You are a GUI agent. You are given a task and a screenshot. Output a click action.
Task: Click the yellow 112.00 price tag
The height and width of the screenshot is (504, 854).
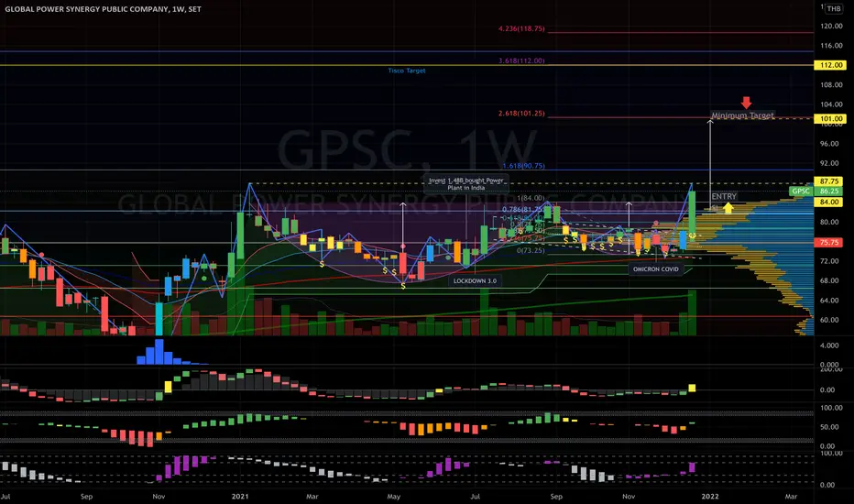(830, 65)
